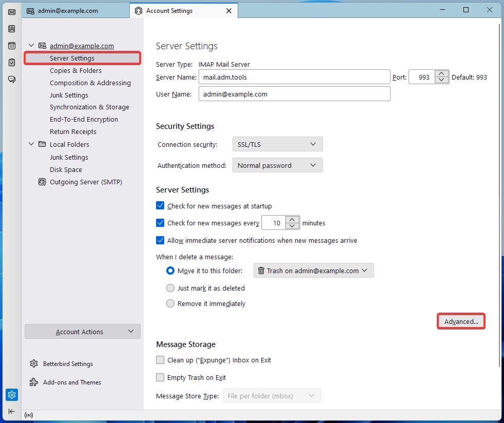Open the Tasks space icon

[11, 62]
